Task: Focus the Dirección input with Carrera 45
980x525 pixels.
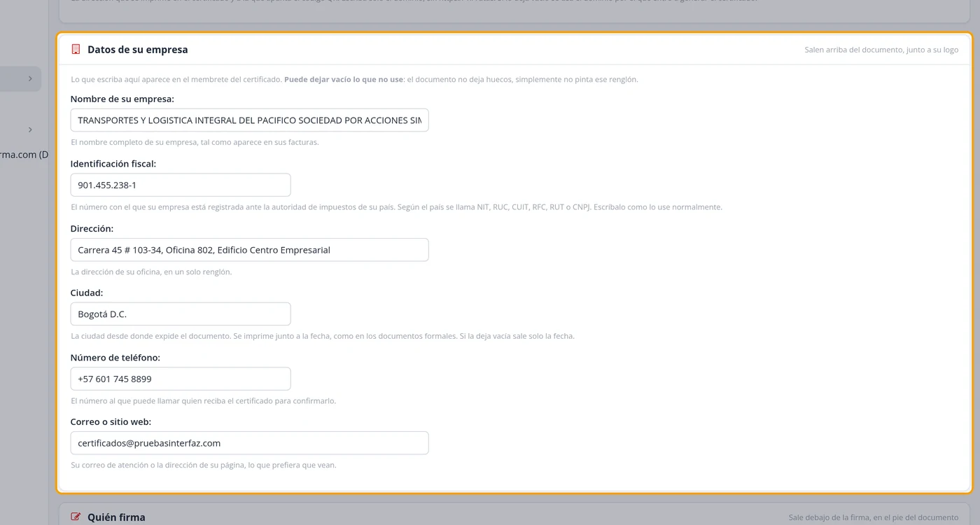Action: click(249, 250)
